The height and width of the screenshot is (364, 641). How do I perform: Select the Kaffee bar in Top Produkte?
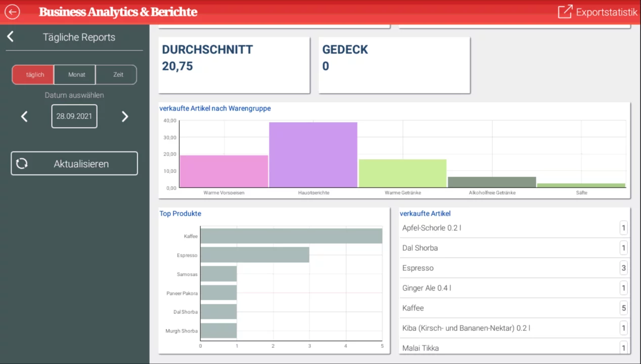coord(291,236)
